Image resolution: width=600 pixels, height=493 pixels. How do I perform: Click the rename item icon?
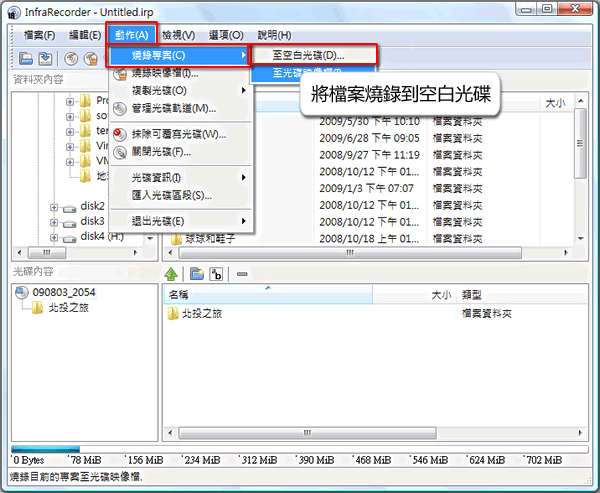216,274
